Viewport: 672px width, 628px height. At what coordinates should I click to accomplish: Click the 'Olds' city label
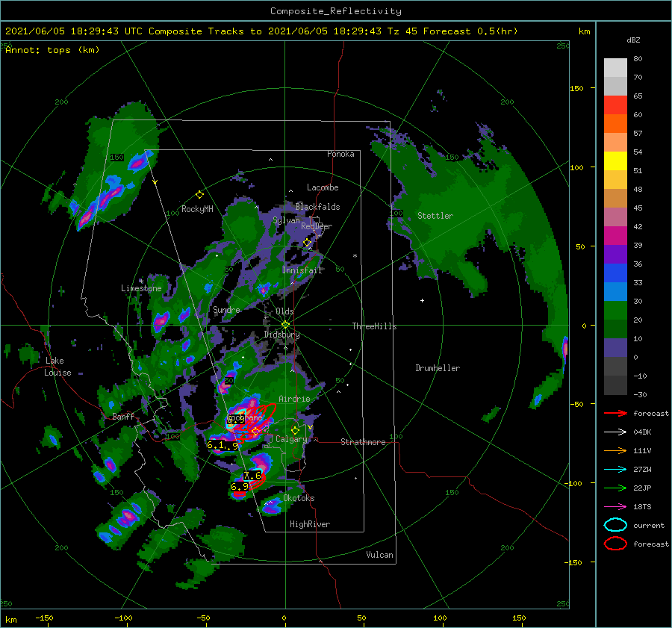point(284,311)
